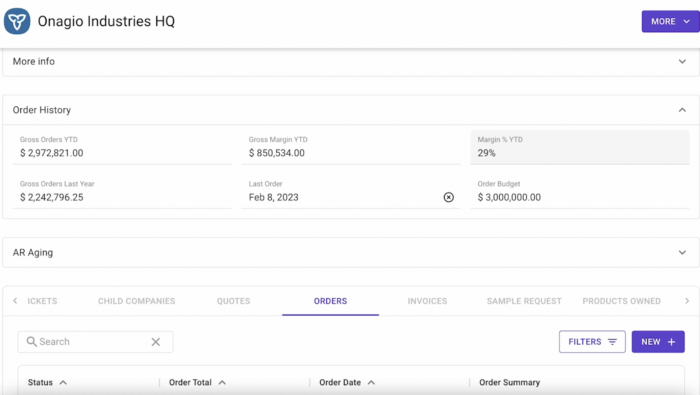
Task: Click the magnifier icon in the search field
Action: [x=31, y=341]
